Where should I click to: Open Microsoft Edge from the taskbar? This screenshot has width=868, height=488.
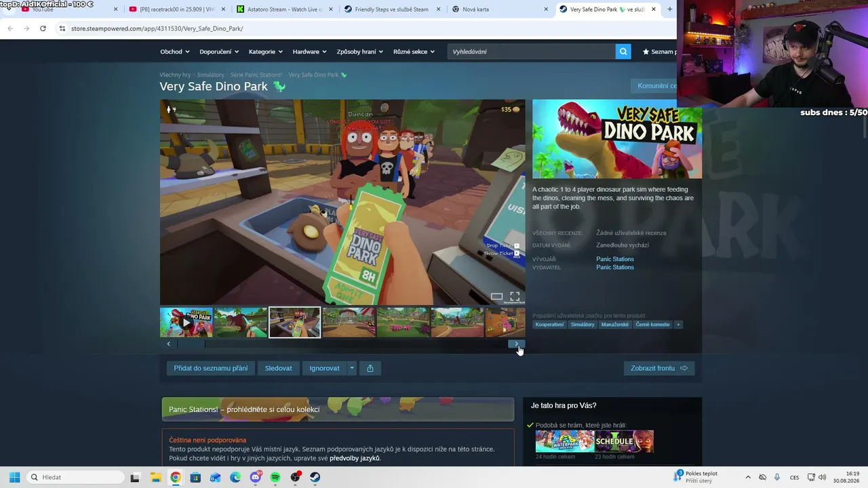tap(235, 477)
